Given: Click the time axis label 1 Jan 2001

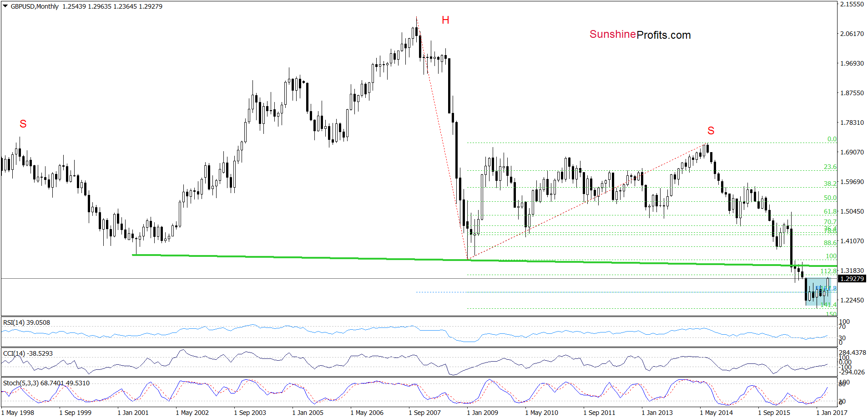Looking at the screenshot, I should (133, 413).
